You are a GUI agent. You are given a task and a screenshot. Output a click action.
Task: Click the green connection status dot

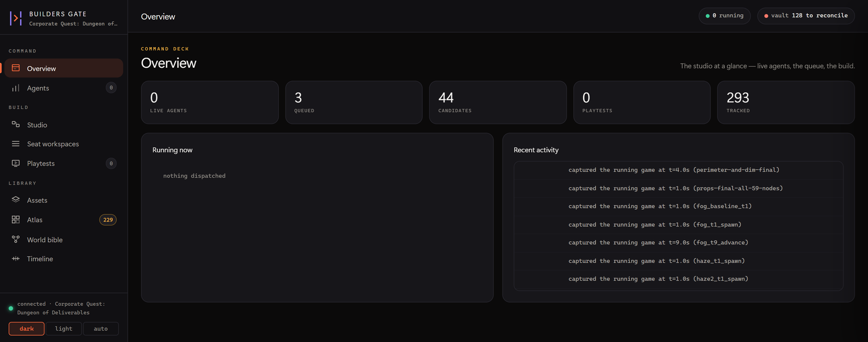click(11, 308)
